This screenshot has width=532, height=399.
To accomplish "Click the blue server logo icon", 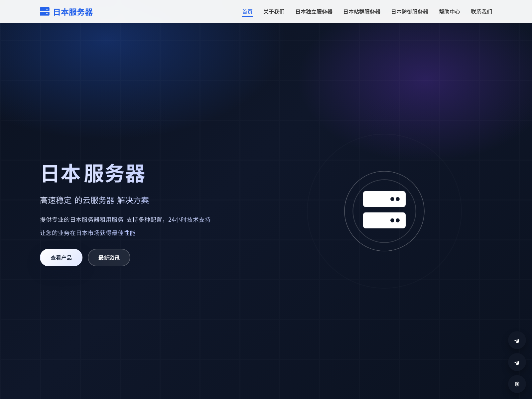I will (x=45, y=12).
